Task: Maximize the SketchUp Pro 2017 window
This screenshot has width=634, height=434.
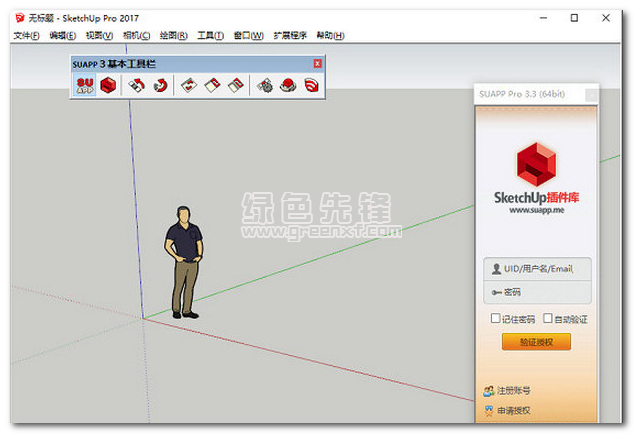Action: 574,18
